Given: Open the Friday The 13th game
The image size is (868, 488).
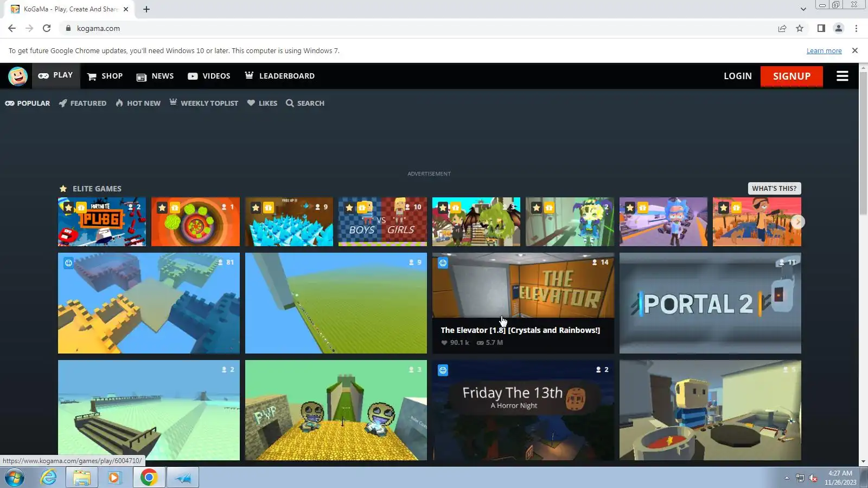Looking at the screenshot, I should 523,410.
